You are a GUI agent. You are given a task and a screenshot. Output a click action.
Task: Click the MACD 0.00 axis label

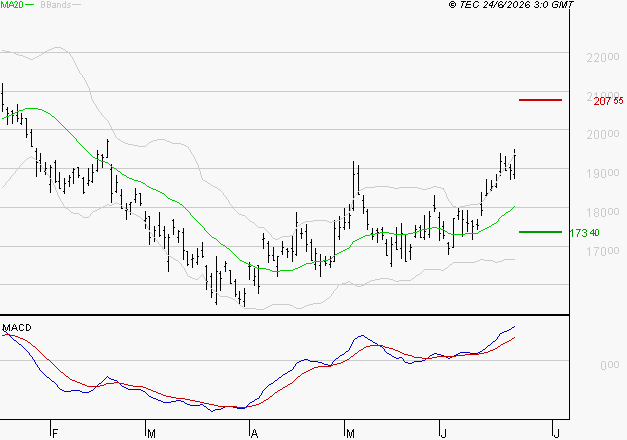coord(610,365)
